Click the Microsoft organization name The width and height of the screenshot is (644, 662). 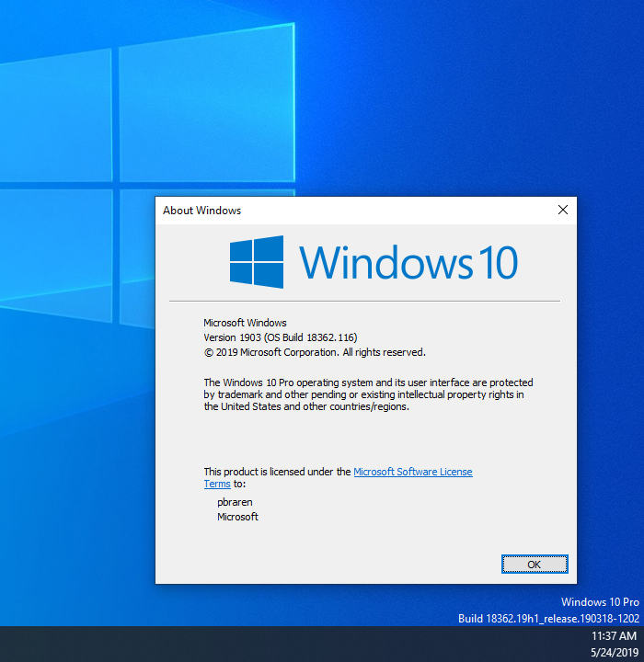pyautogui.click(x=237, y=517)
